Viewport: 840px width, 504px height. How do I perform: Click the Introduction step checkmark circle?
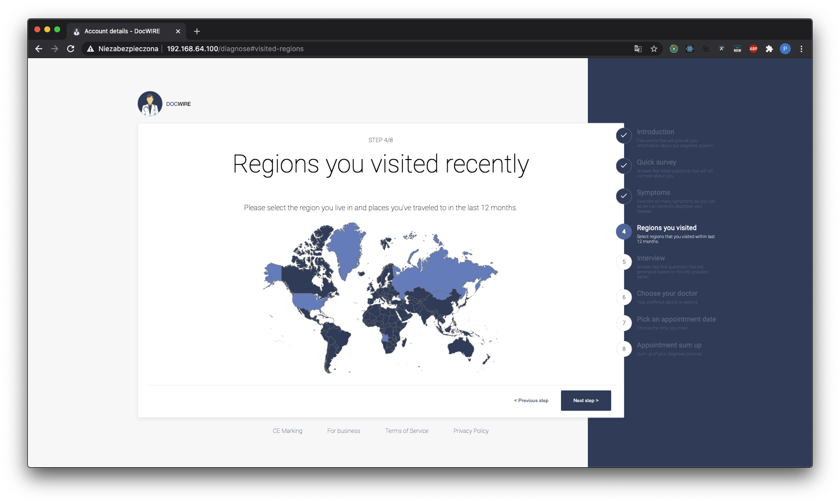(624, 135)
